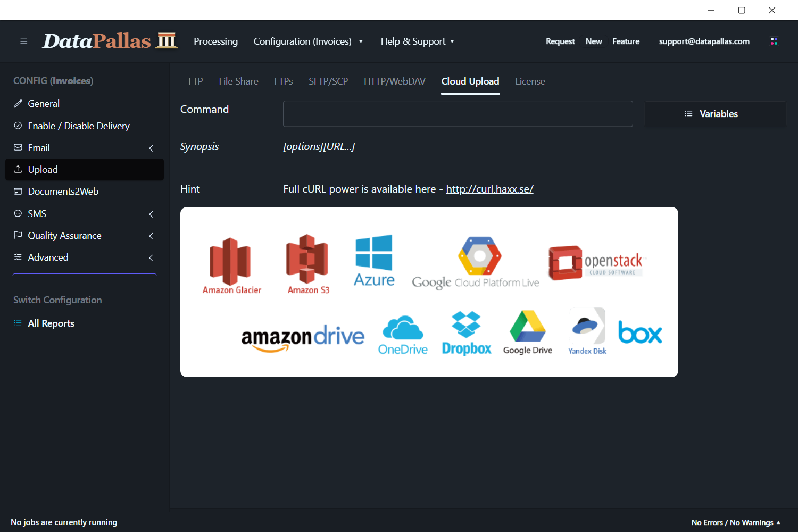Open the Configuration (Invoices) dropdown
The image size is (798, 532).
(x=308, y=41)
